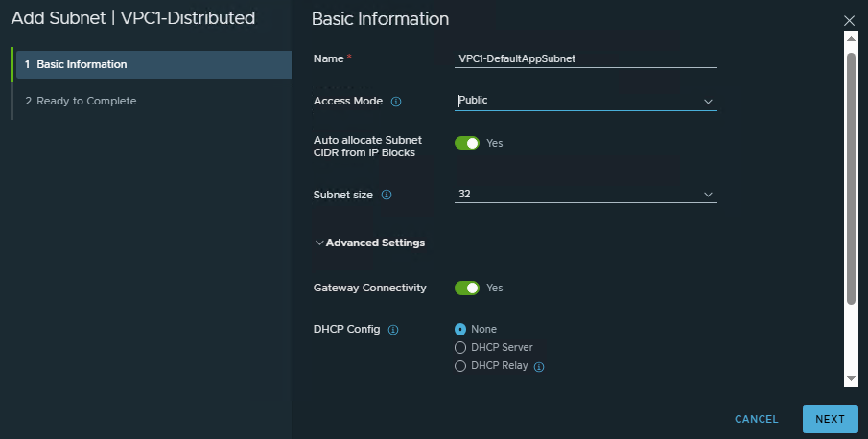Click the subnet Name input field
This screenshot has height=439, width=868.
585,58
